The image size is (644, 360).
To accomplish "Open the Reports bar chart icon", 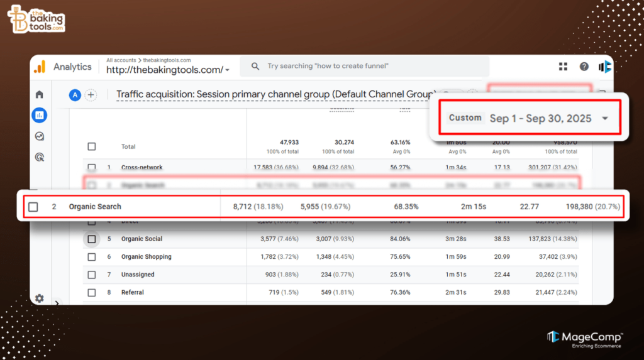I will tap(40, 115).
